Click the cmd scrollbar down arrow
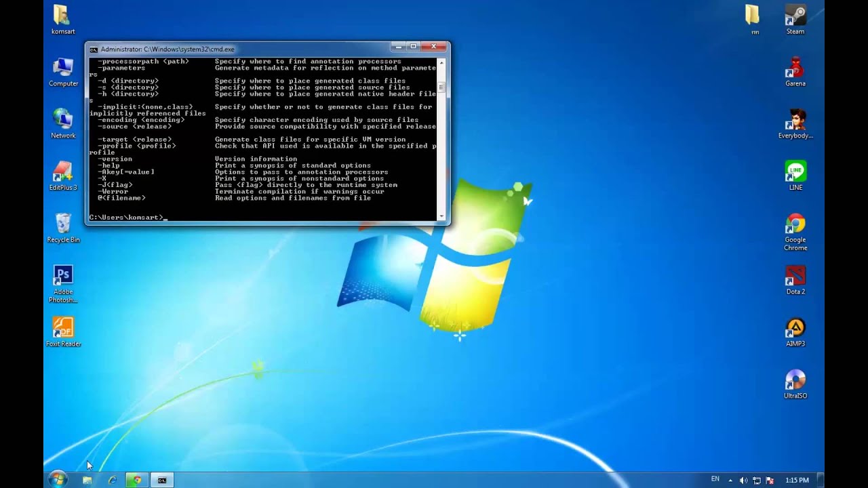This screenshot has height=488, width=868. click(x=441, y=217)
